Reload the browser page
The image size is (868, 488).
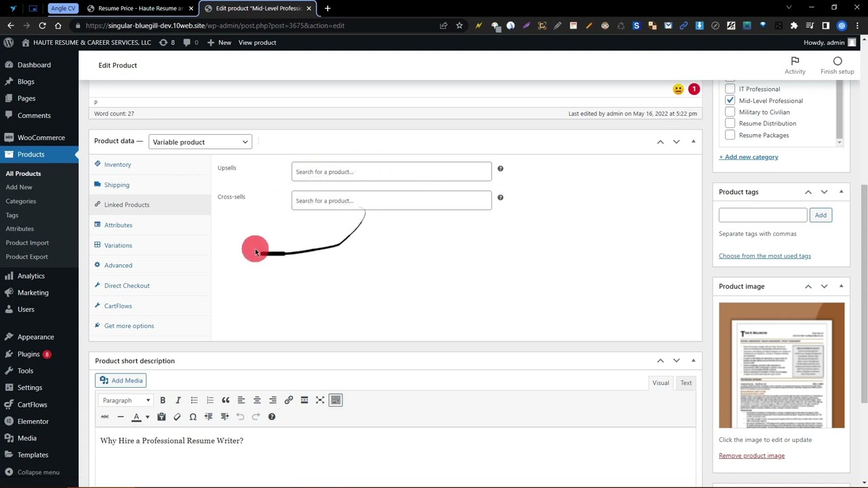point(42,26)
